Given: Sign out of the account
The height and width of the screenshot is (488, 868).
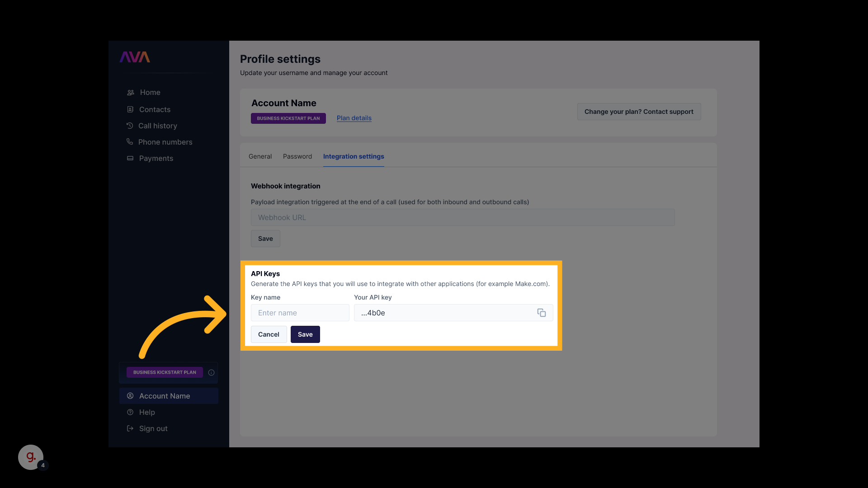Looking at the screenshot, I should (x=153, y=428).
